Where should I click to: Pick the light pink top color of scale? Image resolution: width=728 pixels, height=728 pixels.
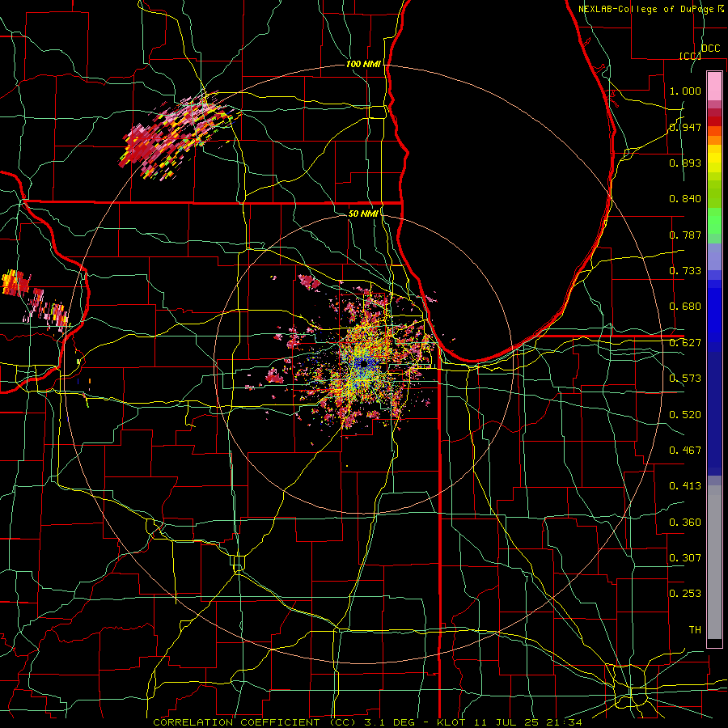coord(714,86)
